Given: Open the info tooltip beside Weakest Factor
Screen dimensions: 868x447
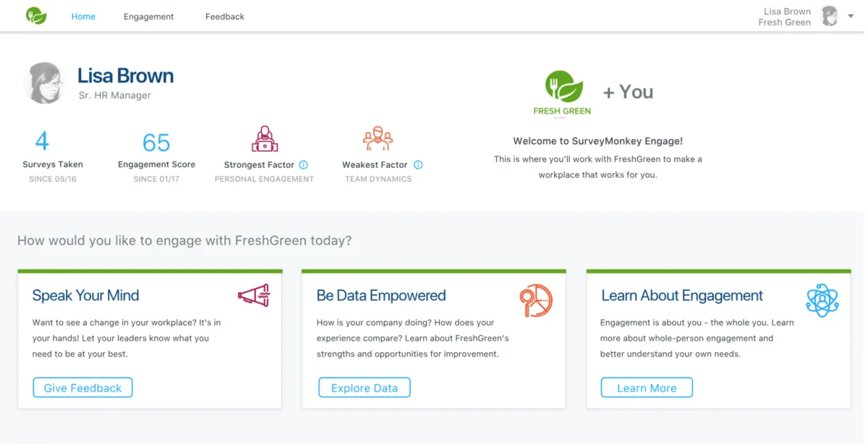Looking at the screenshot, I should point(419,164).
